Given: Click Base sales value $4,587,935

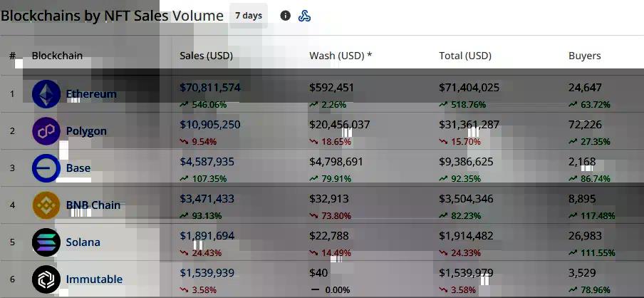Looking at the screenshot, I should pos(207,162).
